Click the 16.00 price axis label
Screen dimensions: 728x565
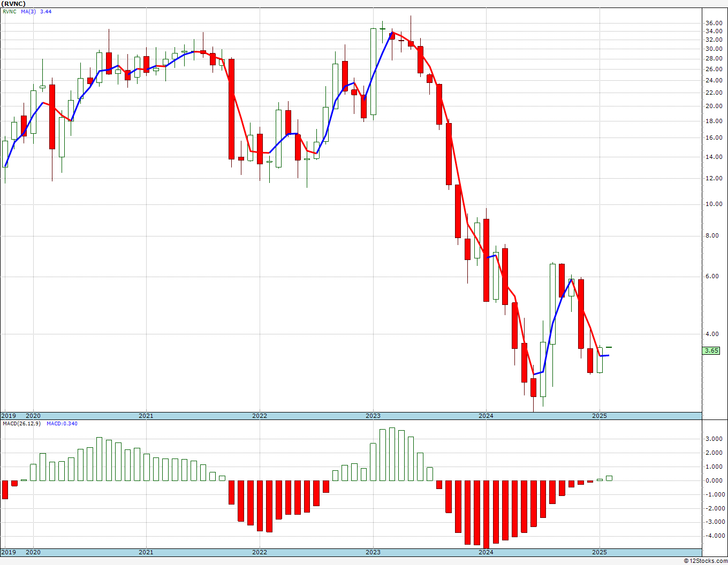(x=713, y=138)
